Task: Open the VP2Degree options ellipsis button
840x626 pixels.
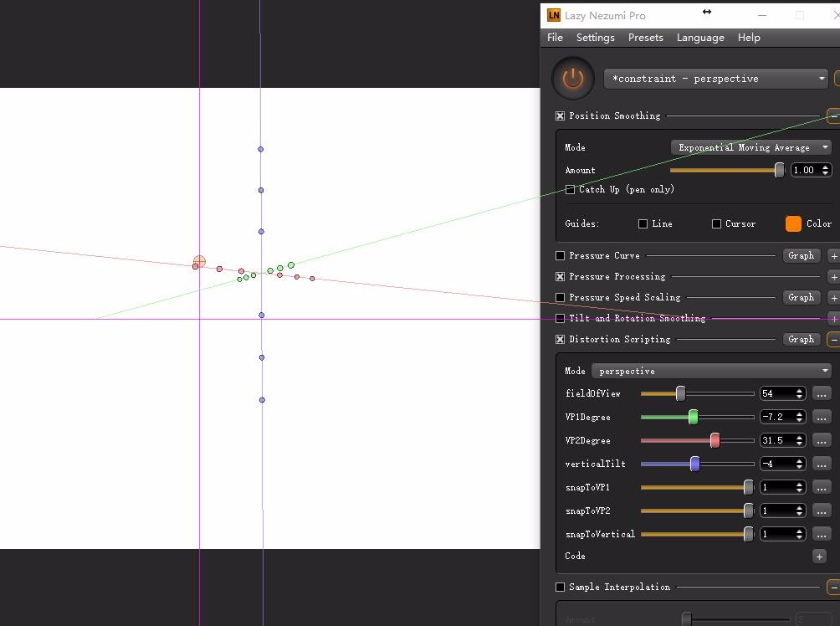Action: tap(822, 440)
